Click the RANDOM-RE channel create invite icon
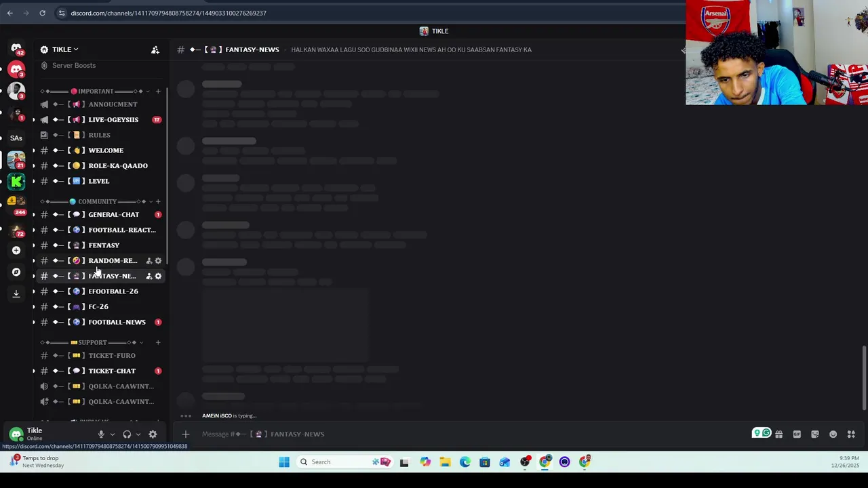 click(x=149, y=261)
